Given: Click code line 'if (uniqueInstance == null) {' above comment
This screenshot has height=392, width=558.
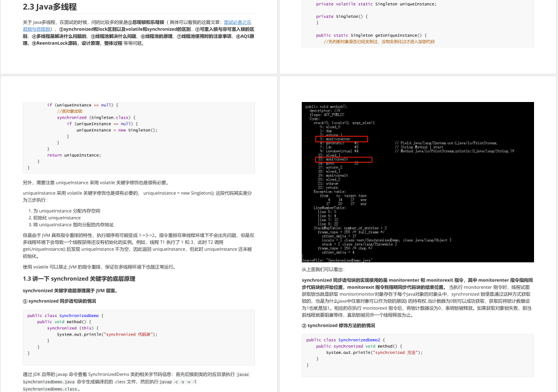Looking at the screenshot, I should click(x=82, y=105).
